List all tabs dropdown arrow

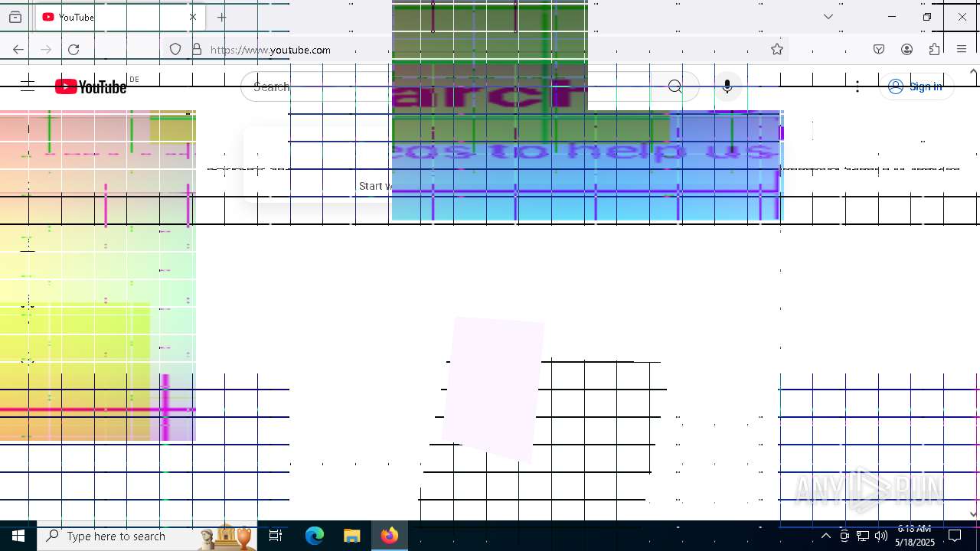tap(828, 17)
